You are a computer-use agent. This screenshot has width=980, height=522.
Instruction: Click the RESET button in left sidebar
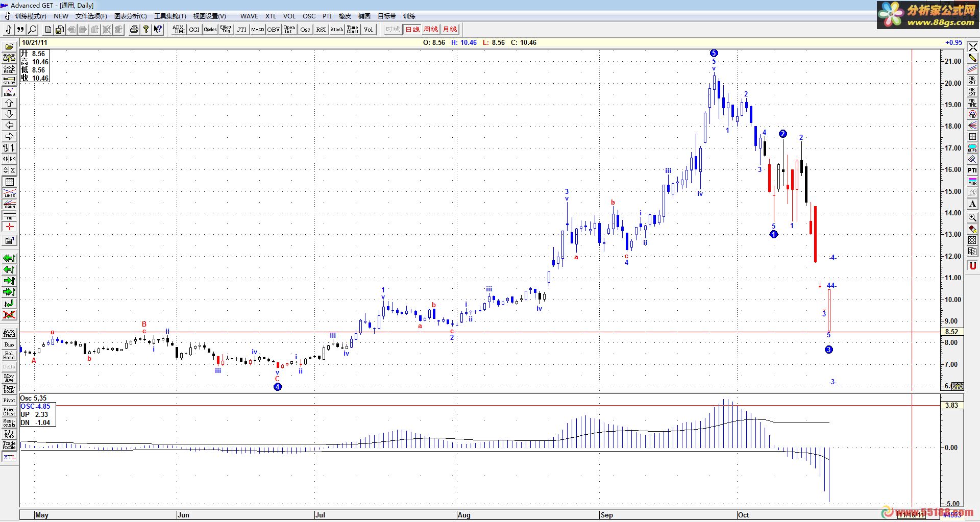9,69
